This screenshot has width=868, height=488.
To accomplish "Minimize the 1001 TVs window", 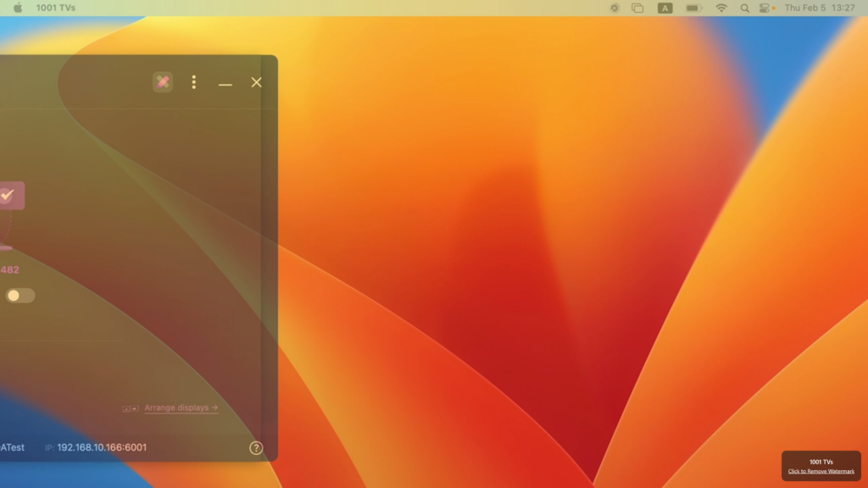I will click(x=225, y=83).
